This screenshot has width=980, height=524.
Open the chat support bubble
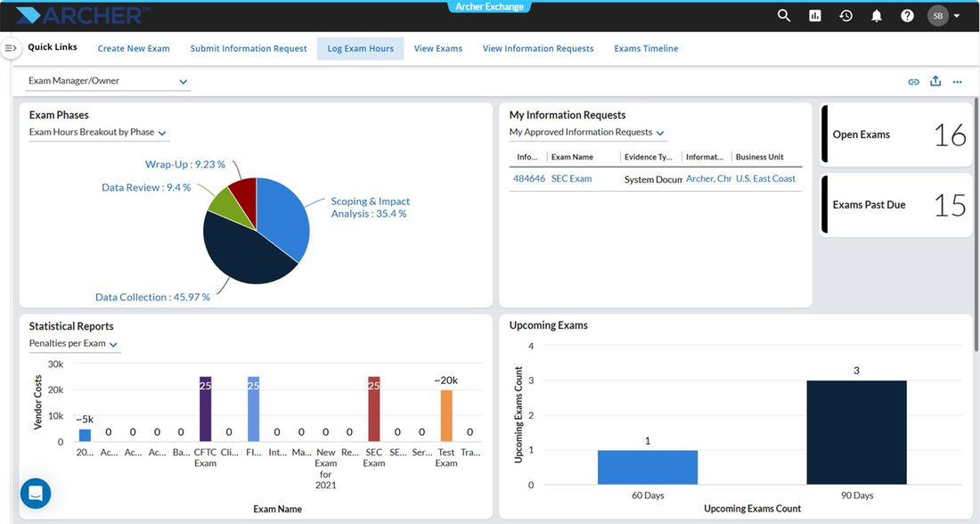[x=36, y=494]
